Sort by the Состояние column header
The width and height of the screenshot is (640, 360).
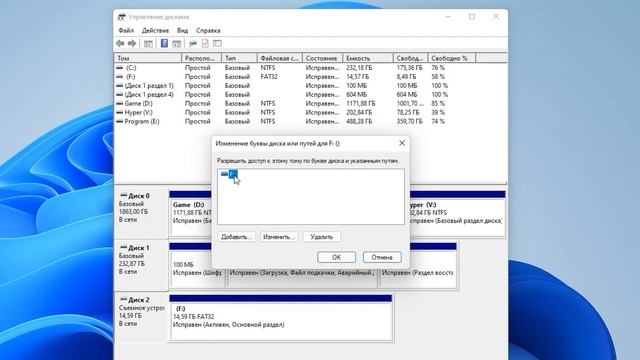[322, 58]
